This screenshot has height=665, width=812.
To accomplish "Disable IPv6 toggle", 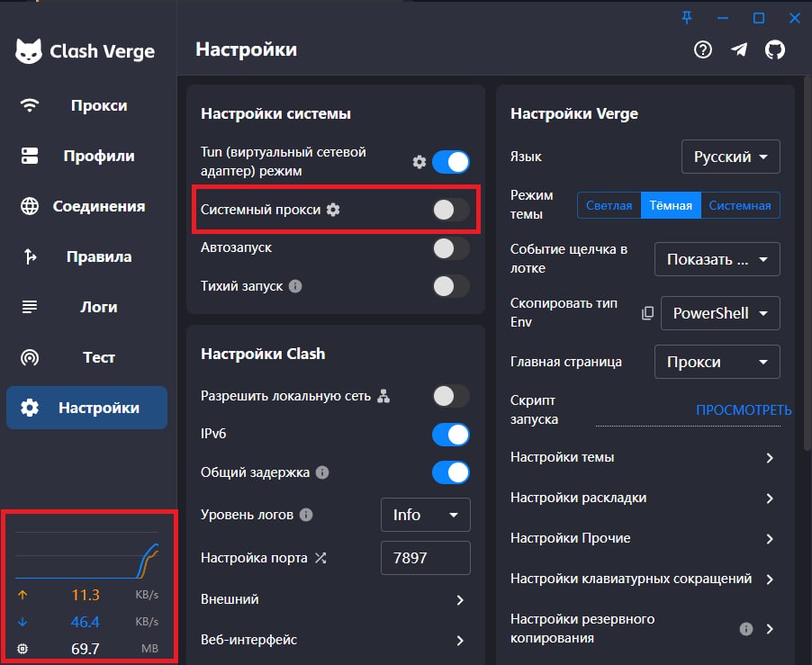I will pos(451,435).
